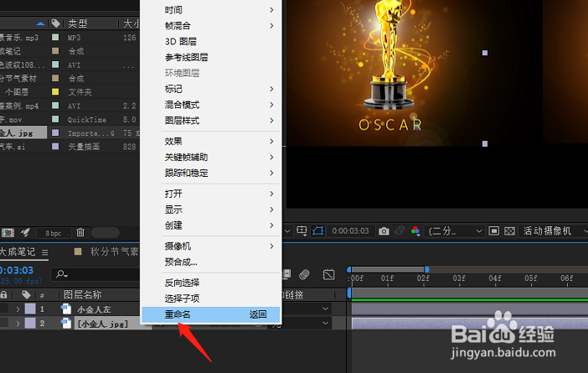Viewport: 588px width, 373px height.
Task: Click the 类型 column header in project panel
Action: point(77,23)
